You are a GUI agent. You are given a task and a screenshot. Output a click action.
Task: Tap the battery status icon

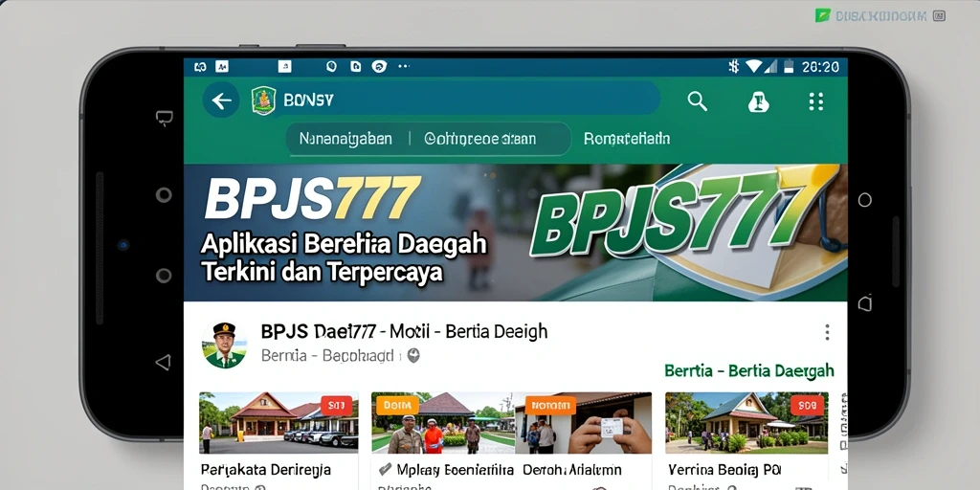click(x=789, y=66)
